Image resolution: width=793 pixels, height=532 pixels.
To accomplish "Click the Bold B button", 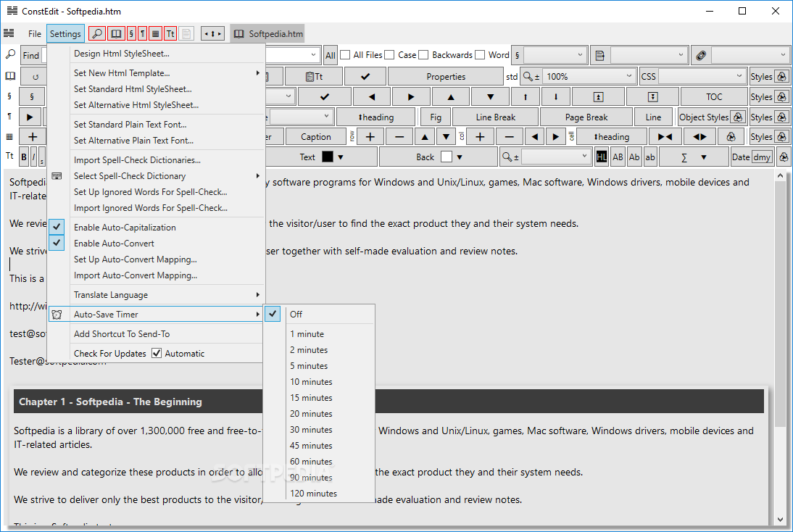I will pyautogui.click(x=24, y=157).
